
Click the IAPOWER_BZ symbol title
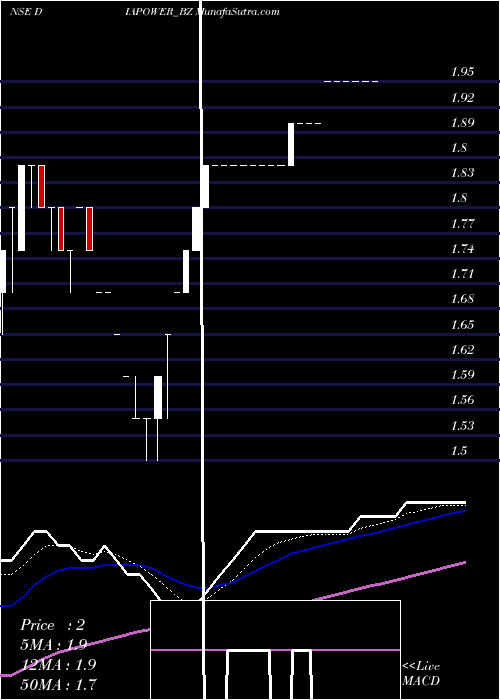click(159, 12)
